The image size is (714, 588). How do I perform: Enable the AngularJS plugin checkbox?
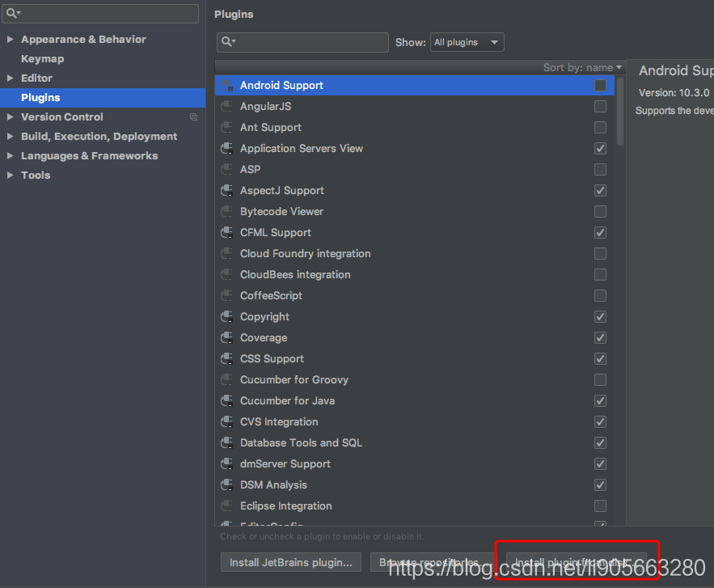600,106
